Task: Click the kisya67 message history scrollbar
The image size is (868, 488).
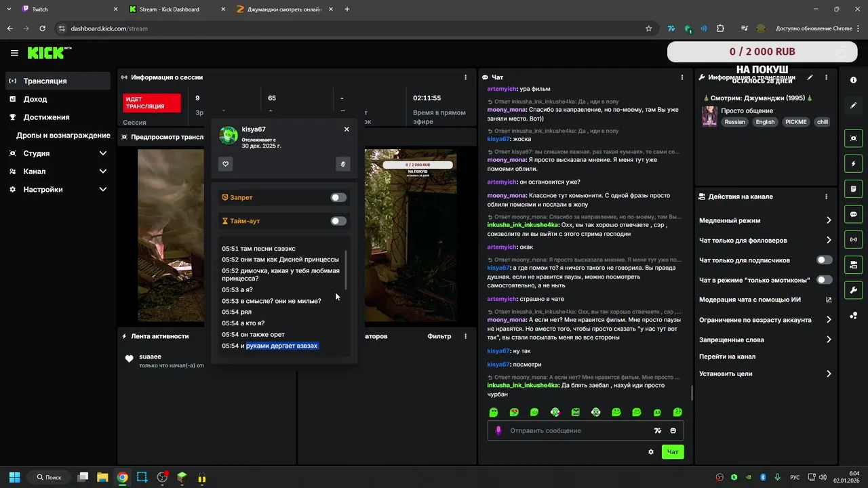Action: point(347,270)
